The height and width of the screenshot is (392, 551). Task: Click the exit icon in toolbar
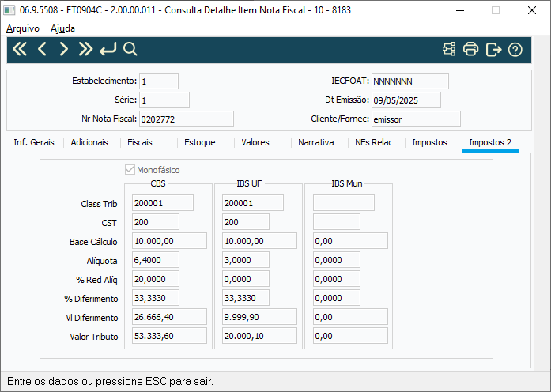493,49
